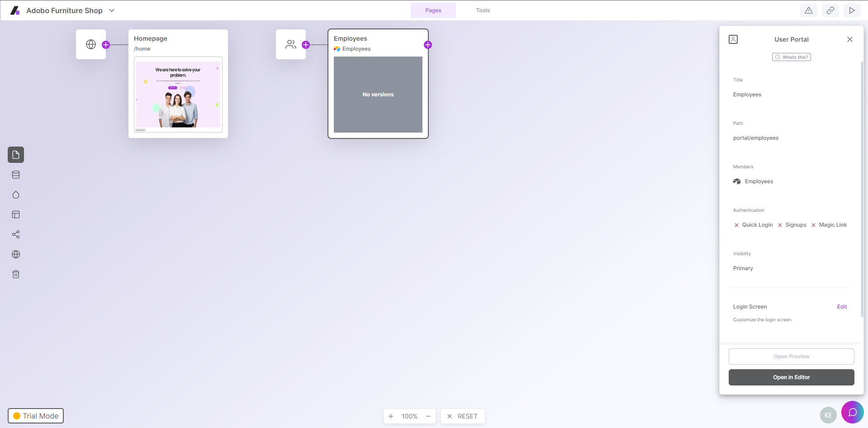Click the Title field value Employees

point(747,95)
